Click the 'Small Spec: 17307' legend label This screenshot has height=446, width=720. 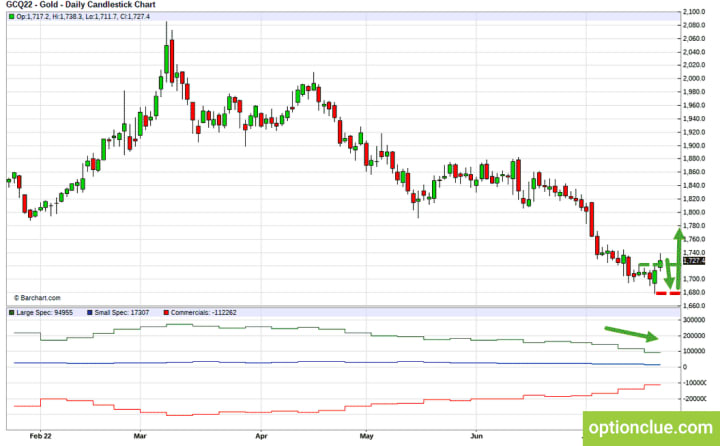tap(122, 313)
